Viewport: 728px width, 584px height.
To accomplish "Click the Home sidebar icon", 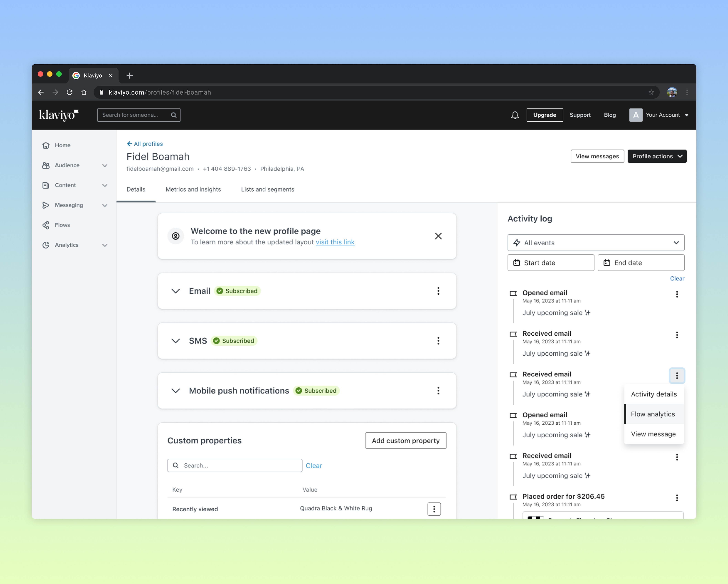I will tap(46, 145).
